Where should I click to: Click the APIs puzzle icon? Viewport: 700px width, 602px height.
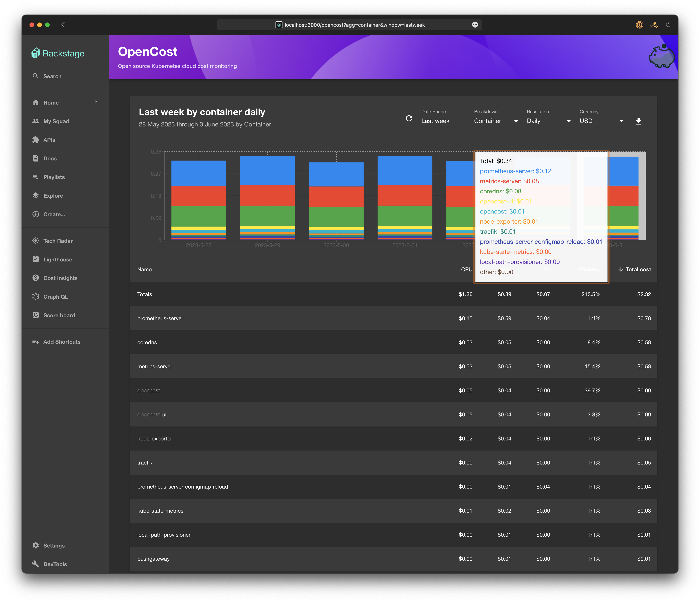pyautogui.click(x=36, y=140)
